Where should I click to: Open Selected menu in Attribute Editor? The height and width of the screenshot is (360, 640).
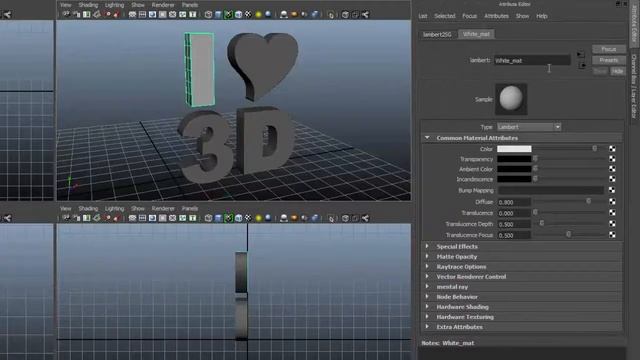(x=444, y=16)
